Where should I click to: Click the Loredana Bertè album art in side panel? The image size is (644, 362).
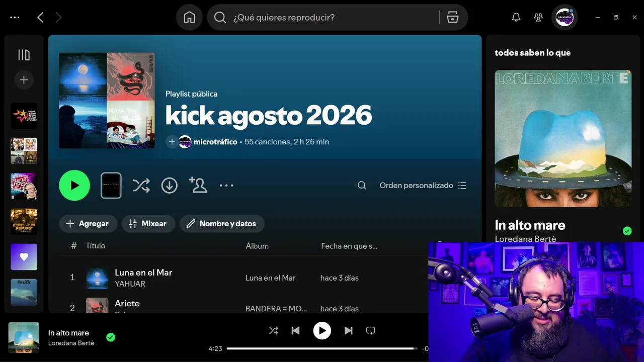563,138
